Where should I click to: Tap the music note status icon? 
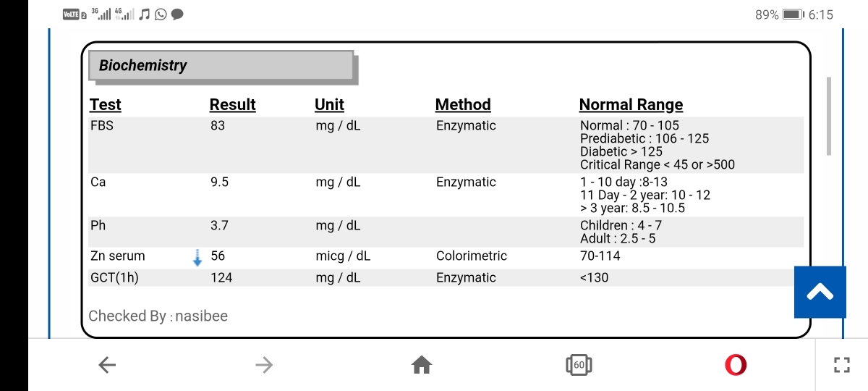click(x=145, y=14)
